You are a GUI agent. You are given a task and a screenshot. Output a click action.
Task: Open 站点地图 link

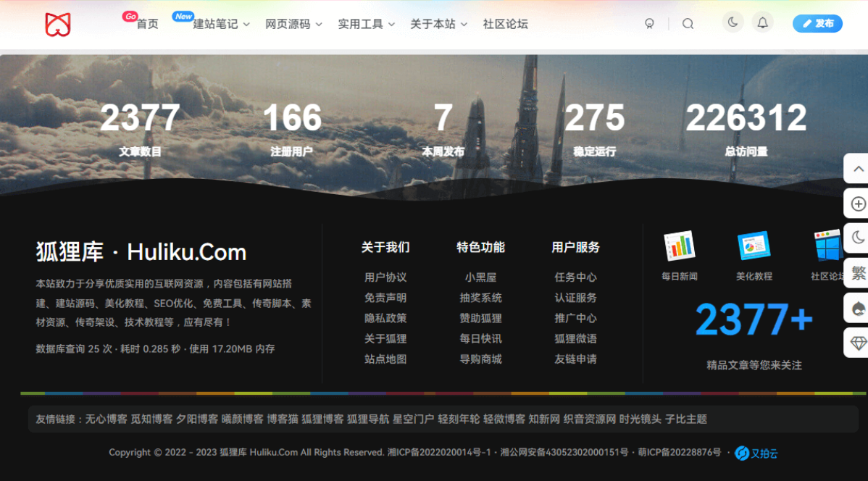385,359
